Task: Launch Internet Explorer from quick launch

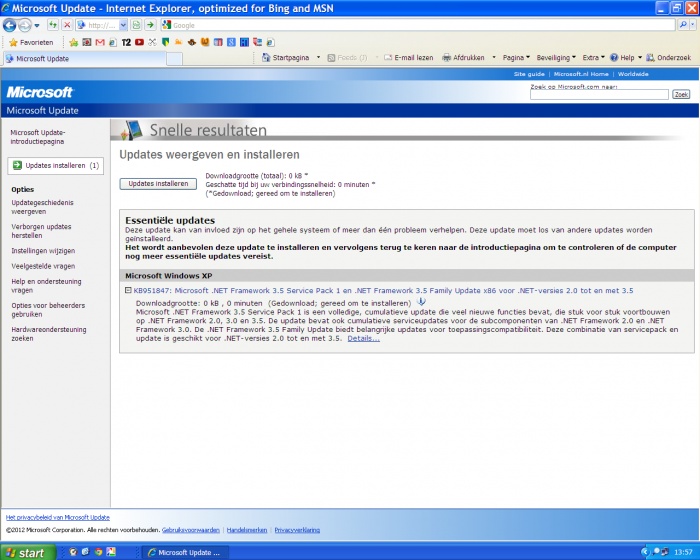Action: pos(86,552)
